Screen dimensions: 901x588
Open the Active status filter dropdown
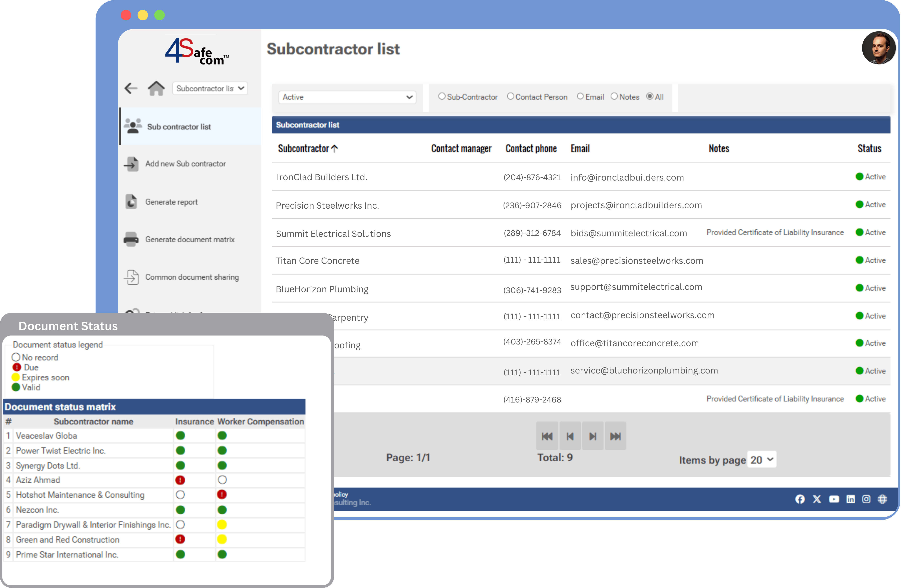tap(347, 97)
